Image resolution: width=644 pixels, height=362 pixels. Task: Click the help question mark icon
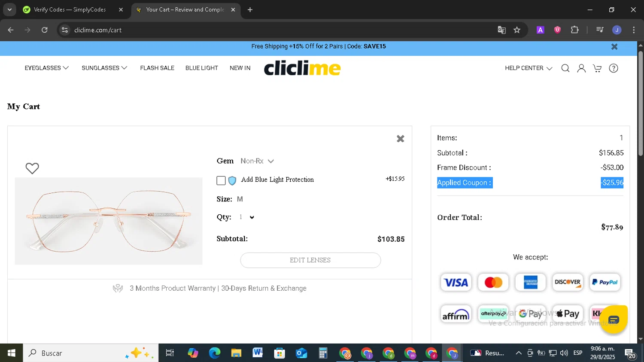tap(614, 68)
